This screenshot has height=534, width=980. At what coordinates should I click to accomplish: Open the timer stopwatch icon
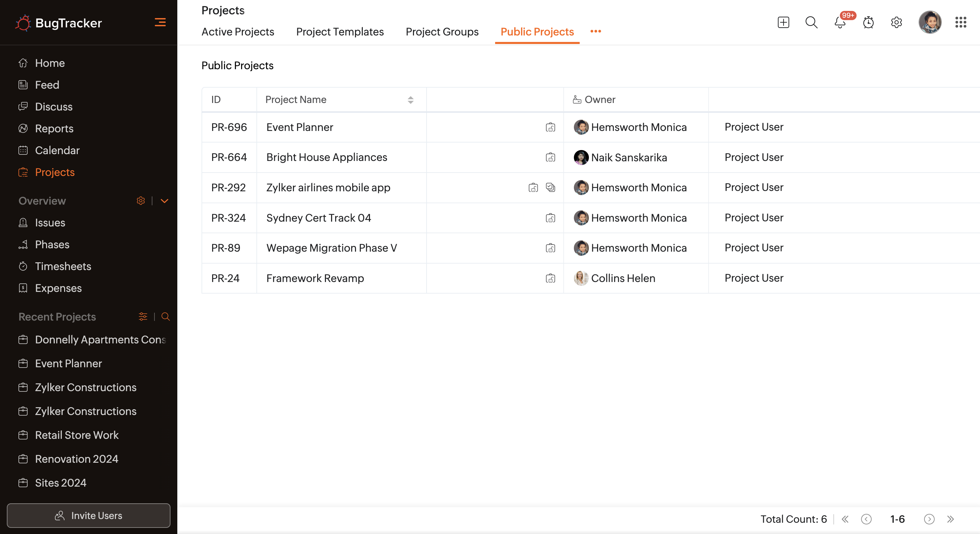(x=868, y=23)
